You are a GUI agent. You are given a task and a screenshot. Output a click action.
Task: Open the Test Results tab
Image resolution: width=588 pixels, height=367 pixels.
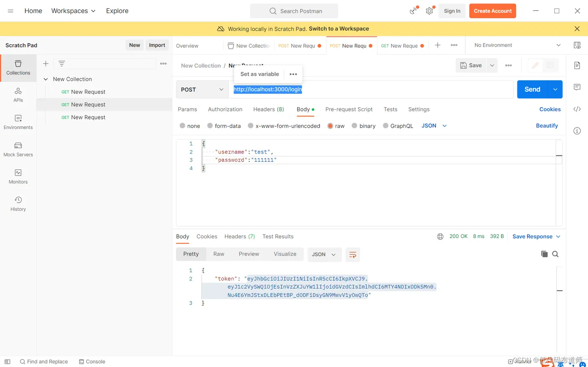278,237
